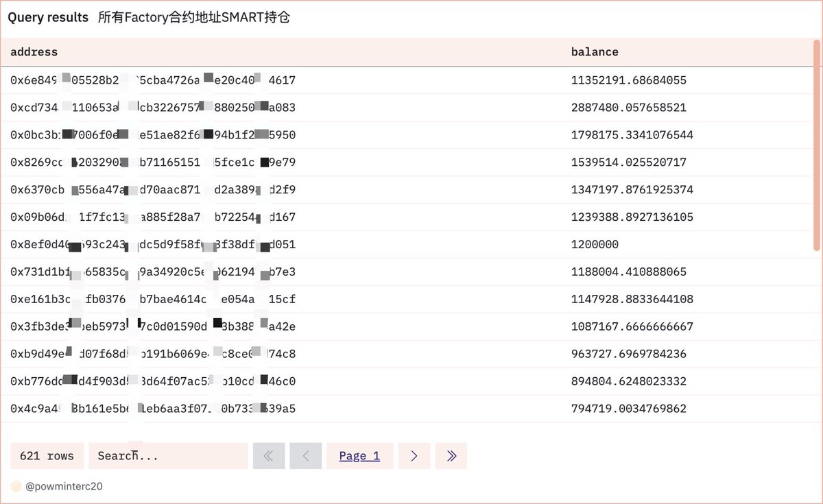The width and height of the screenshot is (823, 504).
Task: Expand the address column sort options
Action: click(34, 51)
